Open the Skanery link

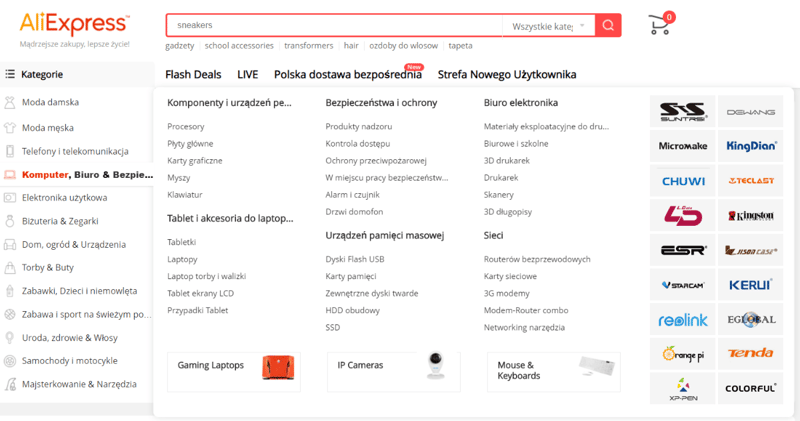click(x=498, y=195)
